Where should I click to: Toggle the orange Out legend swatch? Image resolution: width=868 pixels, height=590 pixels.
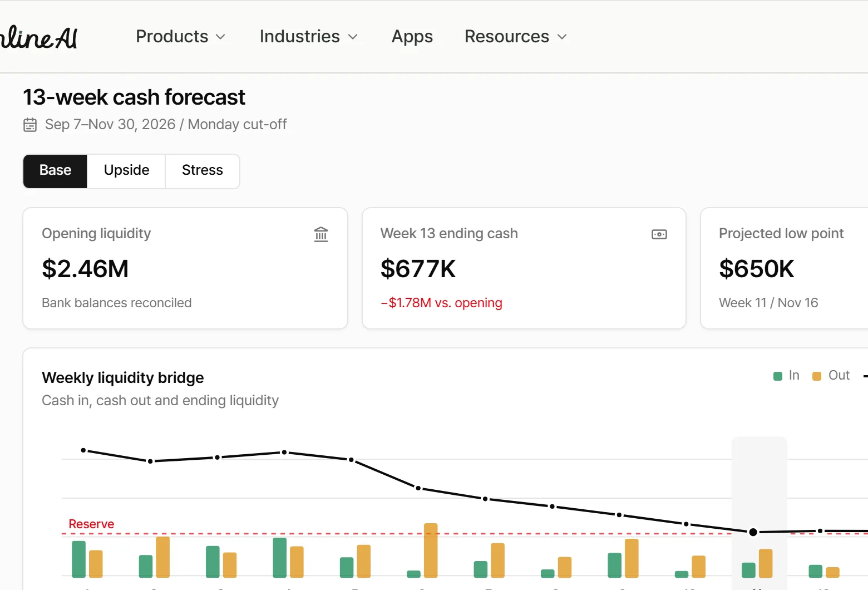coord(817,376)
